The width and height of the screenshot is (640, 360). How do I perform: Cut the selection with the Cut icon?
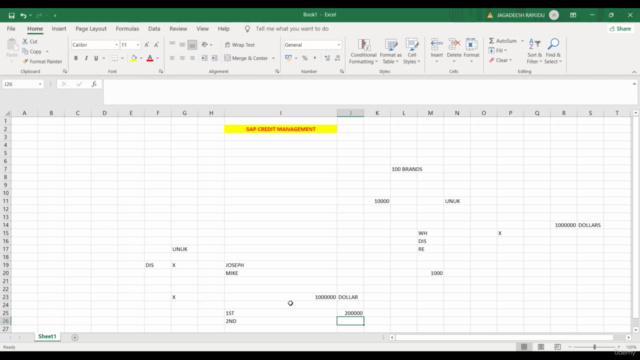click(x=30, y=41)
